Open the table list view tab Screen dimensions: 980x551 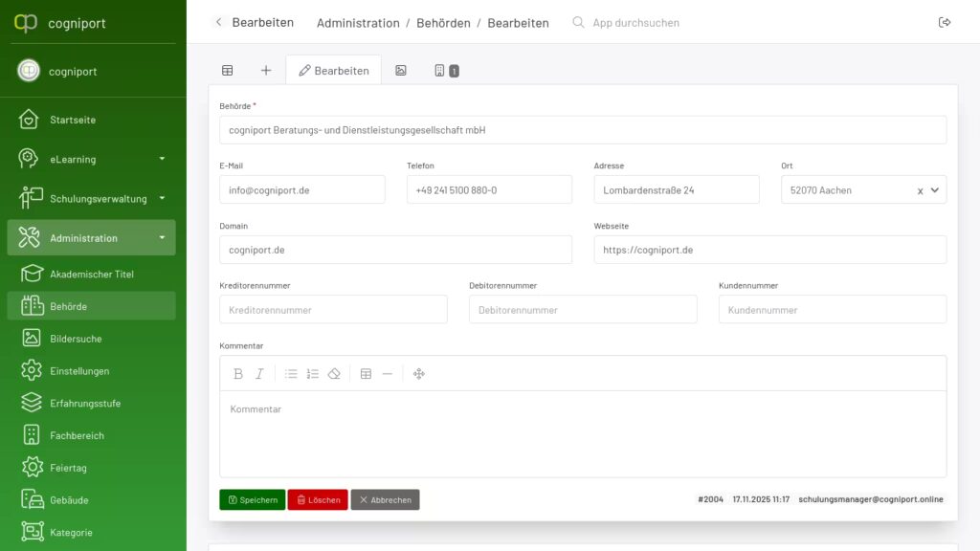pos(228,71)
